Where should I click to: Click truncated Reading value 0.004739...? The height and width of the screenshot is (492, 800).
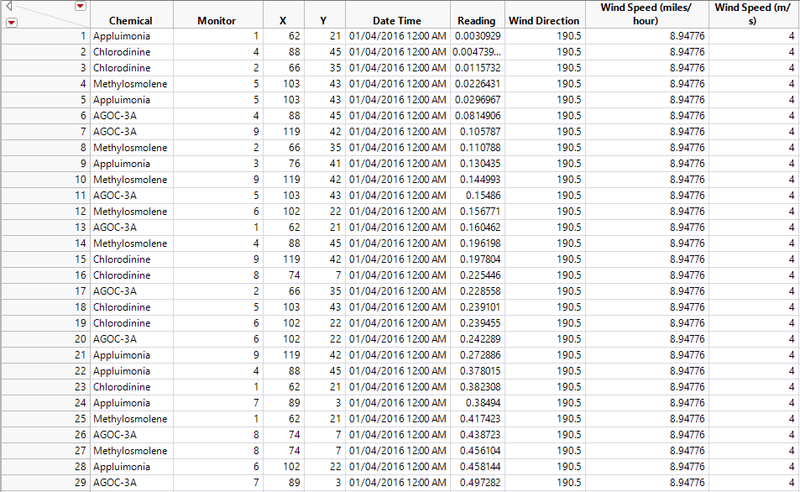(x=477, y=52)
